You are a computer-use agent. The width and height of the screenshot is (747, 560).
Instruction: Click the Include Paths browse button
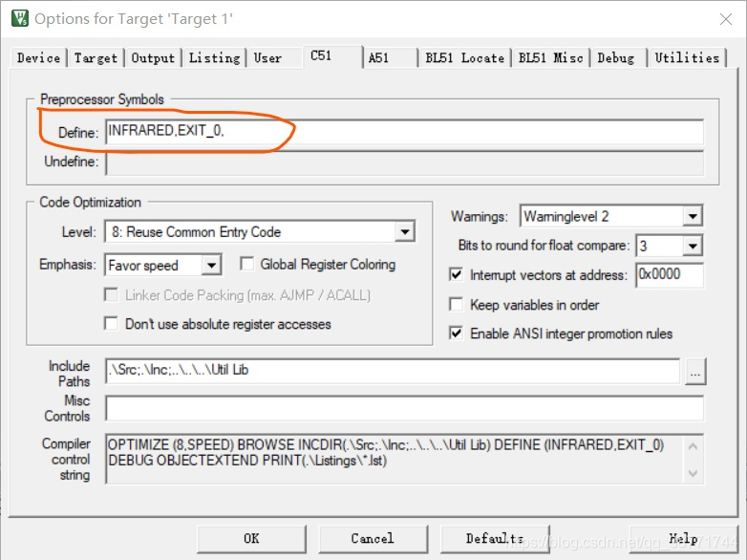pos(695,372)
